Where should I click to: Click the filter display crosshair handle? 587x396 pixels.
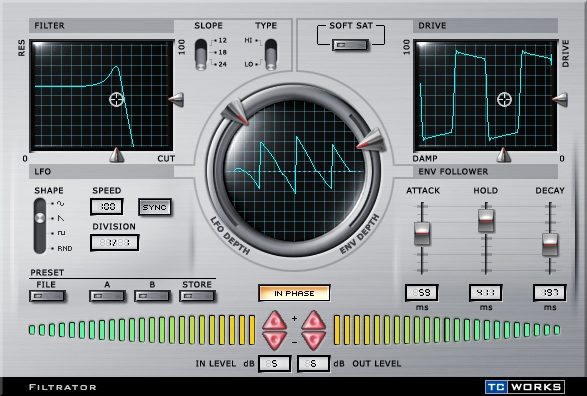pyautogui.click(x=116, y=100)
